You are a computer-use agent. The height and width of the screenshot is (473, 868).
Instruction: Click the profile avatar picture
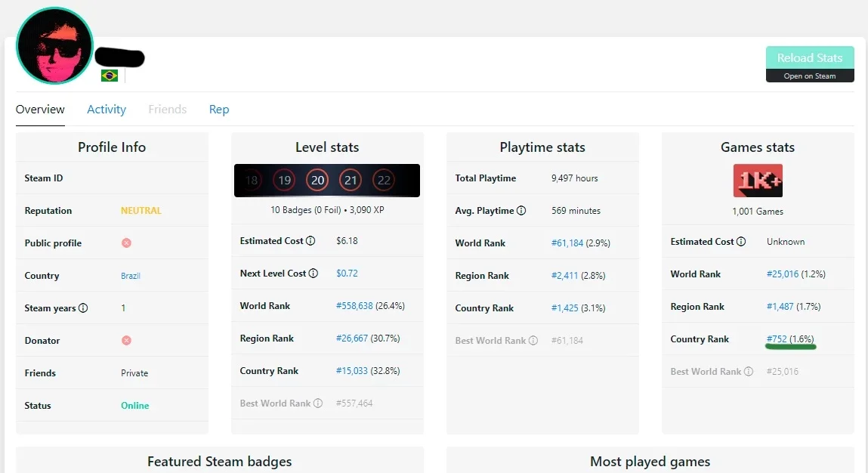tap(54, 46)
